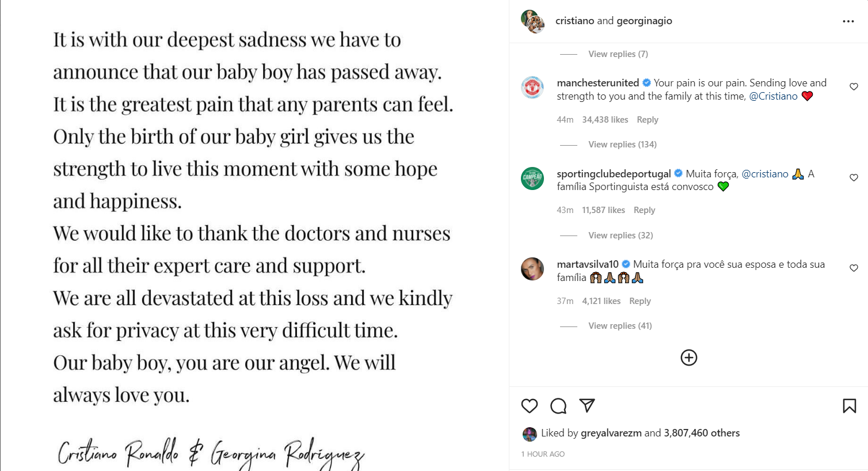This screenshot has height=471, width=868.
Task: View the 3,807,460 others who liked
Action: pyautogui.click(x=701, y=433)
